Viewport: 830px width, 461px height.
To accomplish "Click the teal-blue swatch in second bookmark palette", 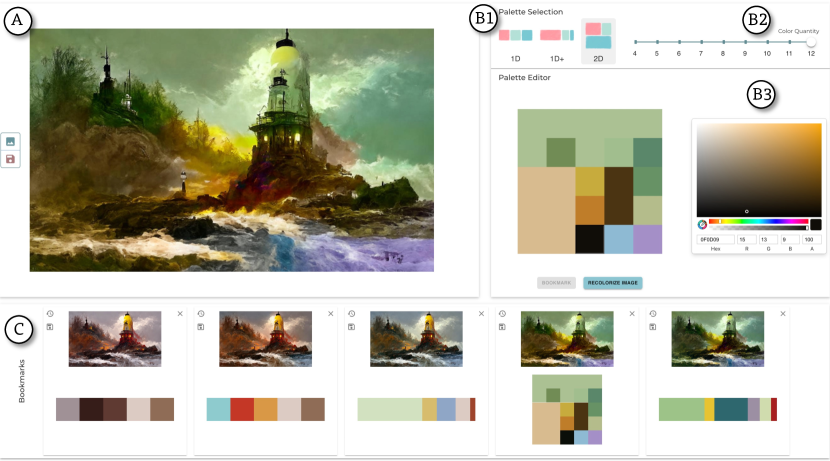I will tap(218, 409).
